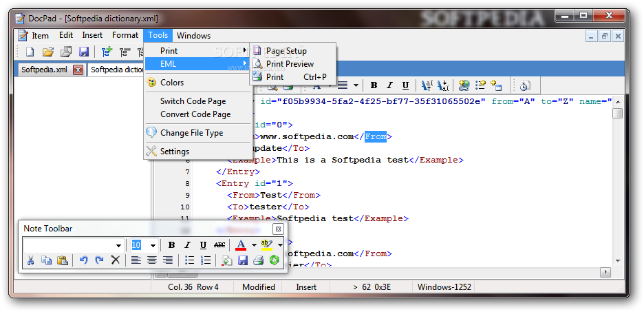Align text right in the Note Toolbar
This screenshot has height=312, width=644.
168,260
